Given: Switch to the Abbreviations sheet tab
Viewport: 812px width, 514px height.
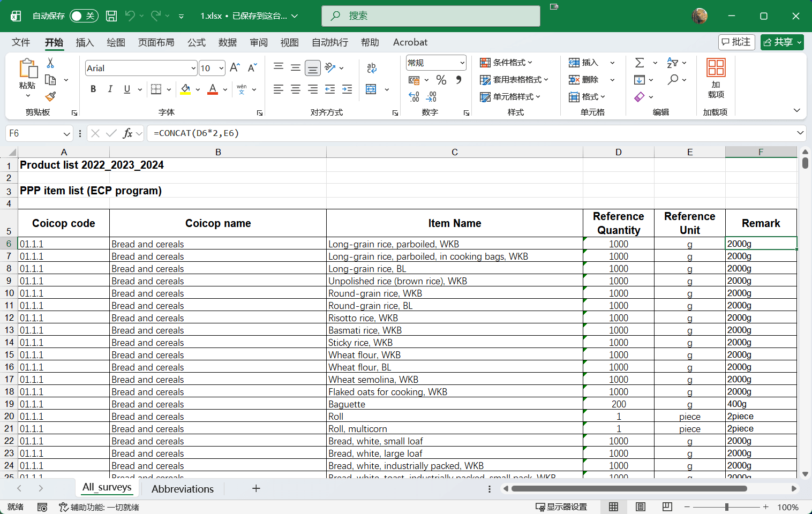Looking at the screenshot, I should 182,489.
